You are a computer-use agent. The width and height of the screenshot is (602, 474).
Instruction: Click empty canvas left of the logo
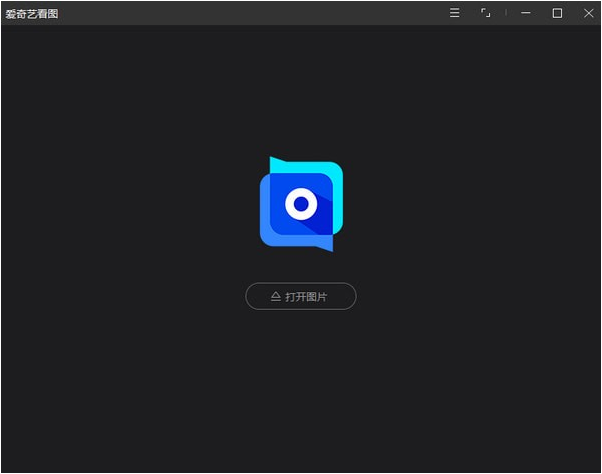pyautogui.click(x=130, y=205)
